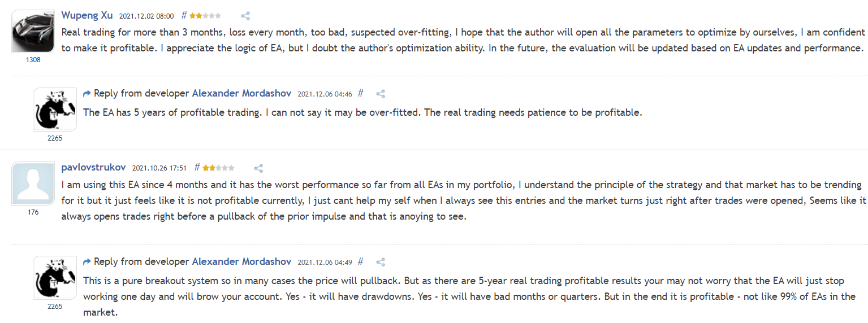Click Wupeng Xu's sports car avatar
The height and width of the screenshot is (323, 868).
point(33,32)
